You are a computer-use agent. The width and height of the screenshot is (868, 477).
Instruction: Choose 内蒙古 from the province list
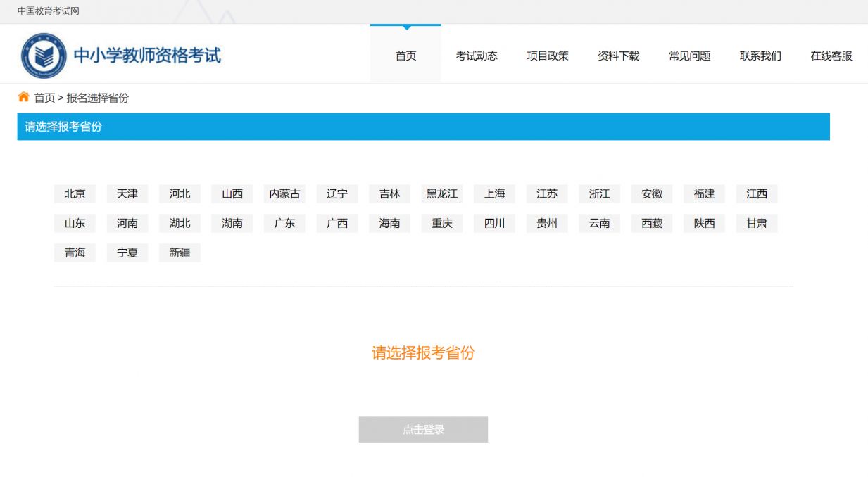284,193
